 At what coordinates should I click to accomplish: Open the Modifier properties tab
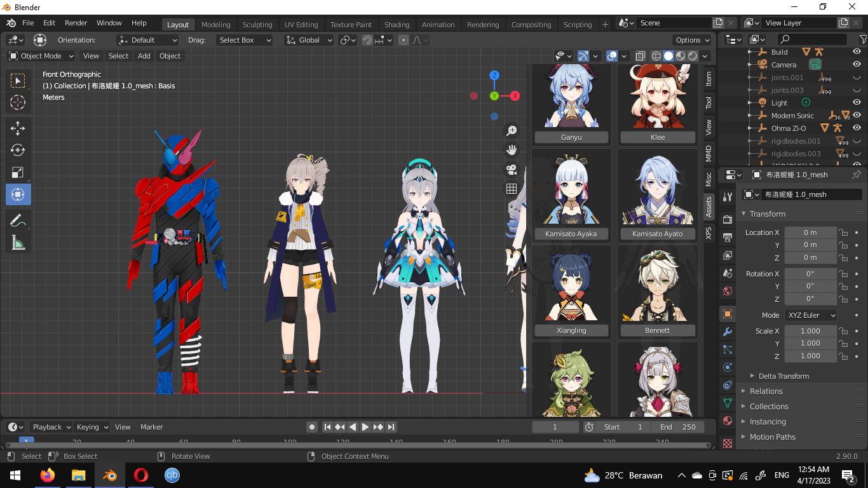click(x=727, y=331)
